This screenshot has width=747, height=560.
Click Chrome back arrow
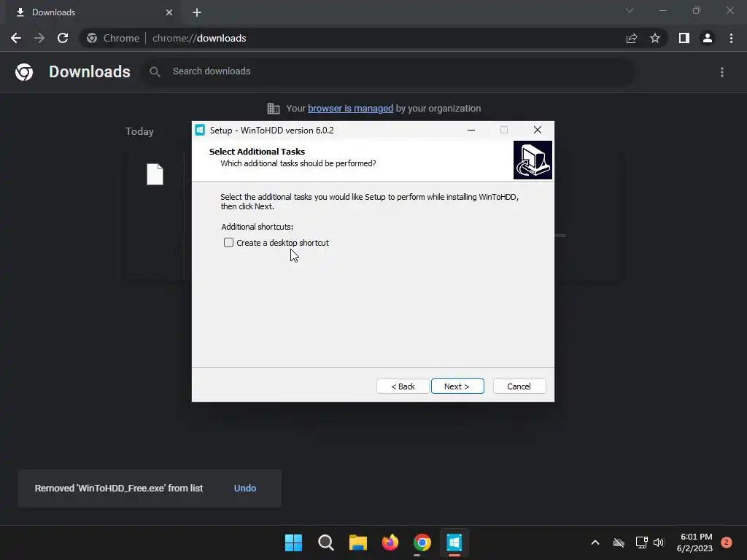point(16,38)
